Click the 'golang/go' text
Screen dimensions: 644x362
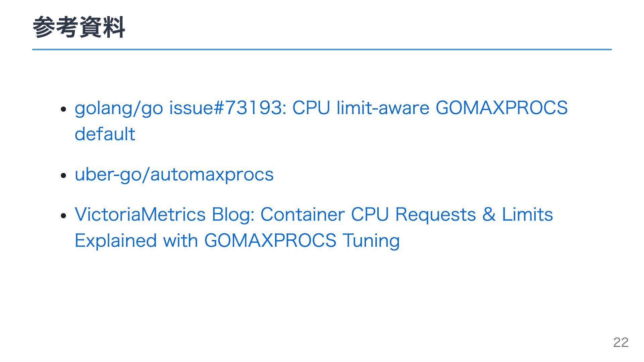click(x=119, y=109)
